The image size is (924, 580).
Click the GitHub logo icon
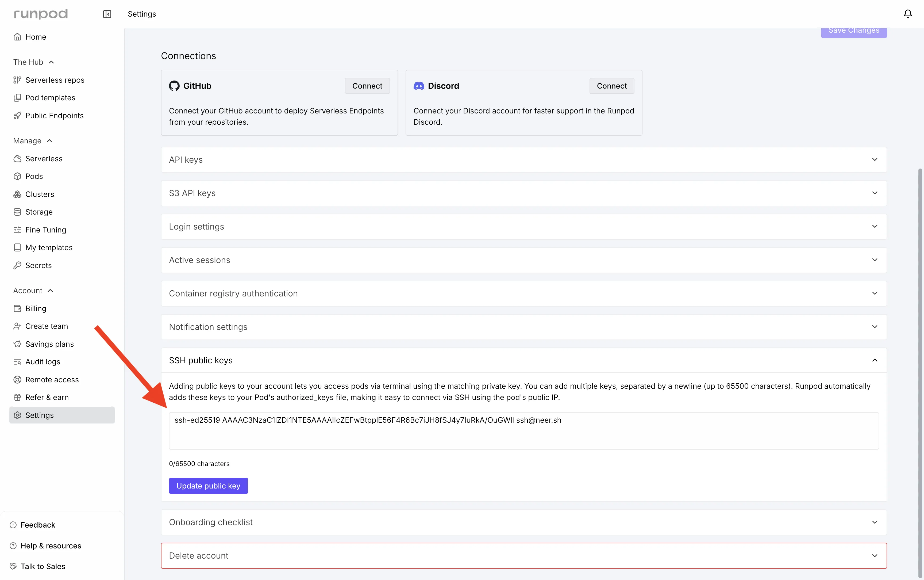(x=174, y=86)
